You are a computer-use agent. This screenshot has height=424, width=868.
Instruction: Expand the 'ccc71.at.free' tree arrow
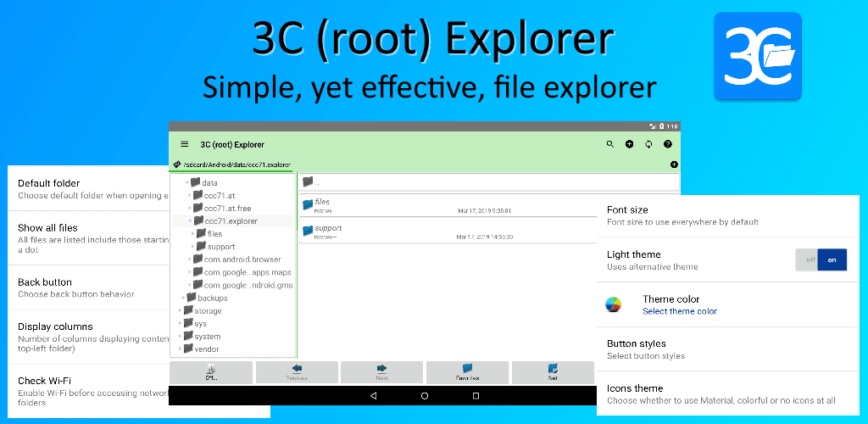click(x=190, y=208)
